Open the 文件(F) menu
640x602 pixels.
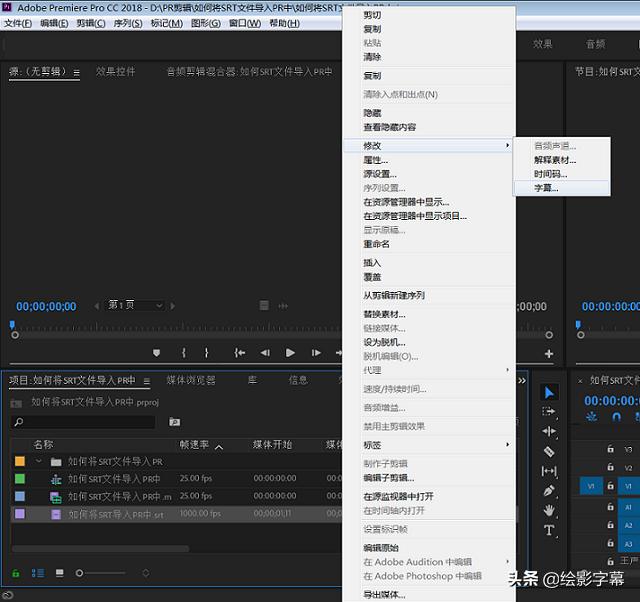tap(18, 23)
